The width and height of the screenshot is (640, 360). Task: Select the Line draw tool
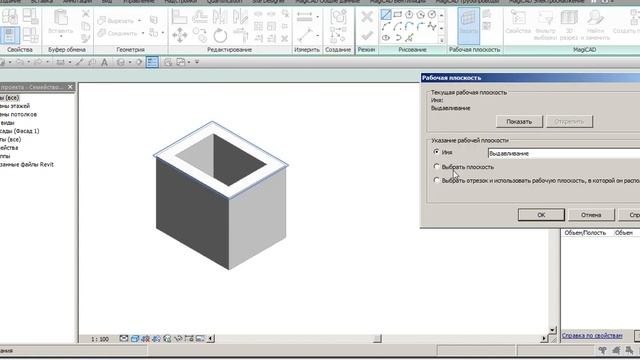386,15
